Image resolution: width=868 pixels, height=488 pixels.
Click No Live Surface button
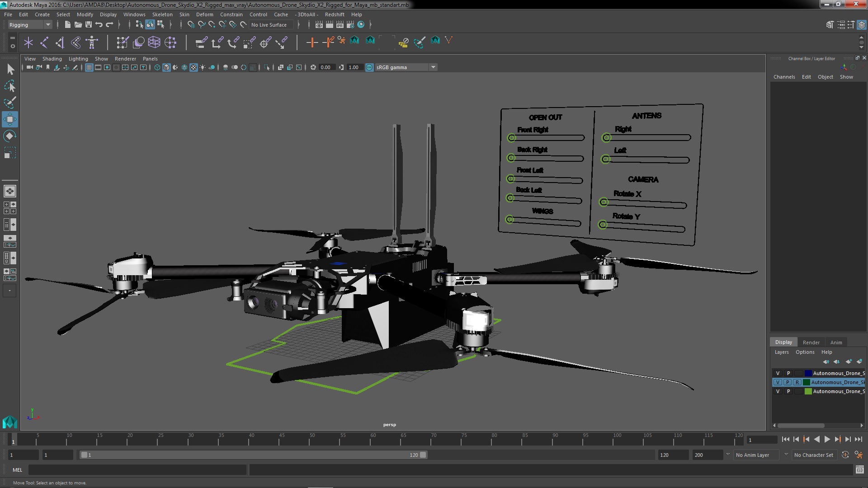(x=269, y=25)
